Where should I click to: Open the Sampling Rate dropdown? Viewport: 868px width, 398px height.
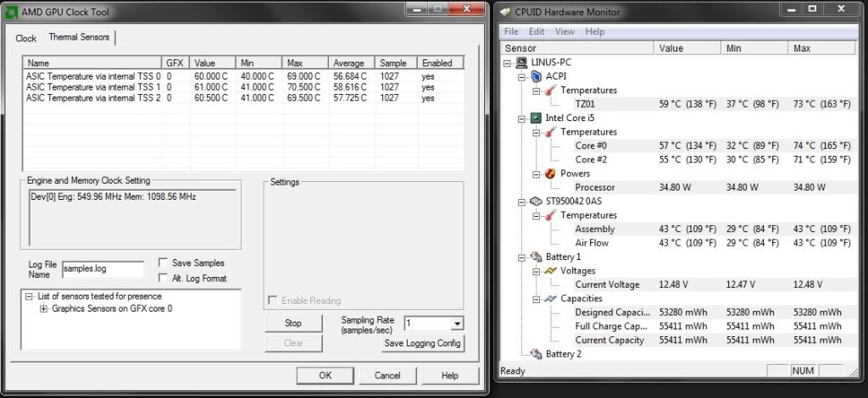pyautogui.click(x=457, y=323)
